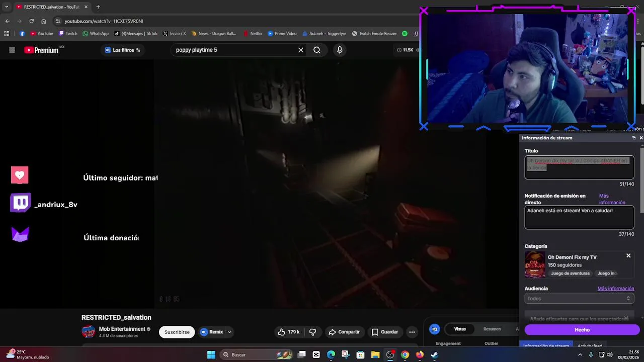The image size is (644, 362).
Task: Open Adaneh - Triggerfyre bookmark
Action: (x=324, y=34)
